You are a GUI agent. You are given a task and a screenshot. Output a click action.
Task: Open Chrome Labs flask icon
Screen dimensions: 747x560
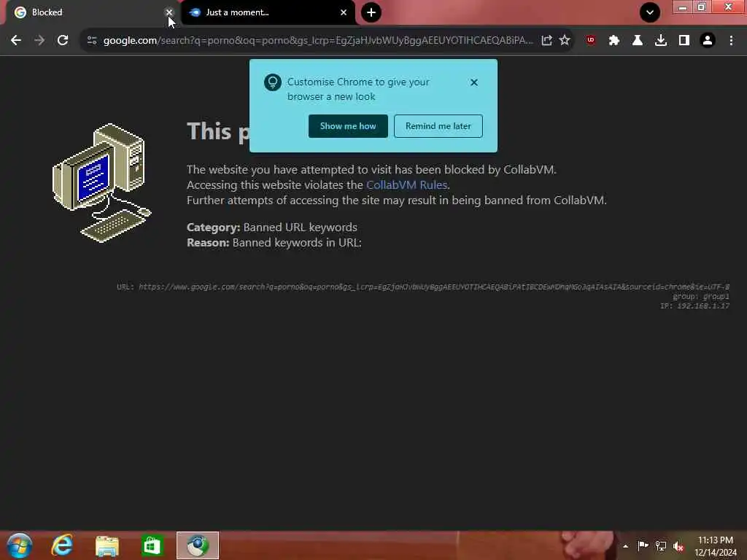click(x=638, y=41)
